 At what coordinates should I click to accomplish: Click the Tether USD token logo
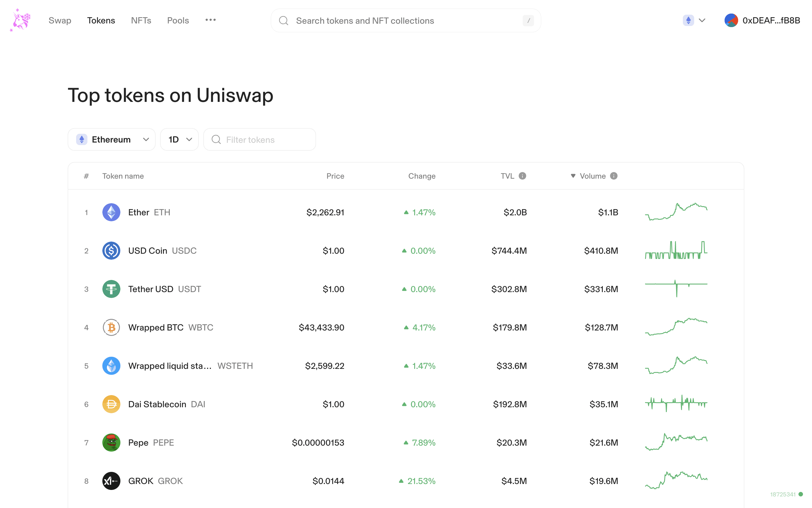[x=111, y=289]
